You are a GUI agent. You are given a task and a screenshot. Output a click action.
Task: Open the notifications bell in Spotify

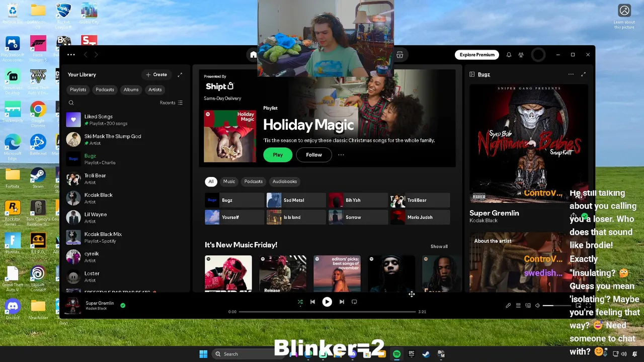pyautogui.click(x=509, y=55)
